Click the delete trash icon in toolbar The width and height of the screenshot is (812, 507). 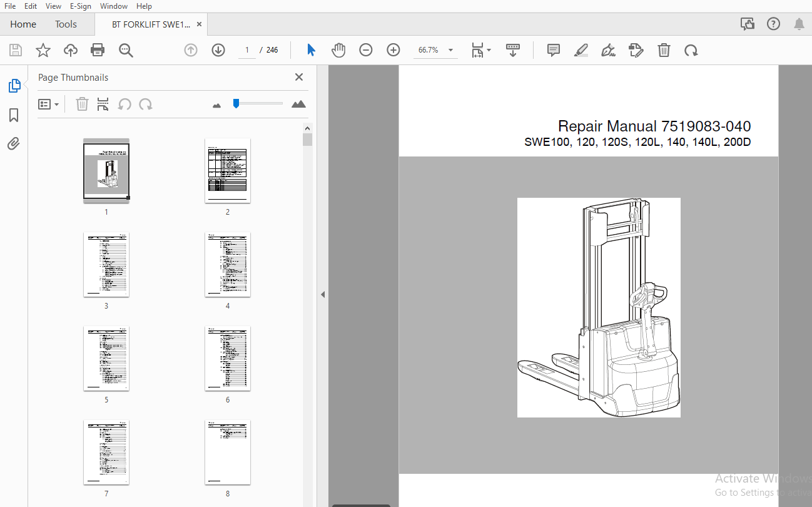664,50
